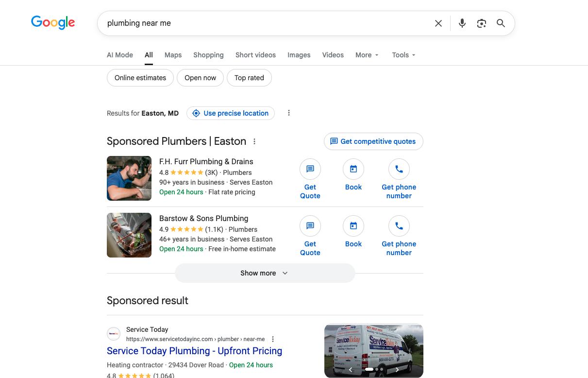Image resolution: width=588 pixels, height=378 pixels.
Task: Open the Tools dropdown
Action: pyautogui.click(x=403, y=55)
